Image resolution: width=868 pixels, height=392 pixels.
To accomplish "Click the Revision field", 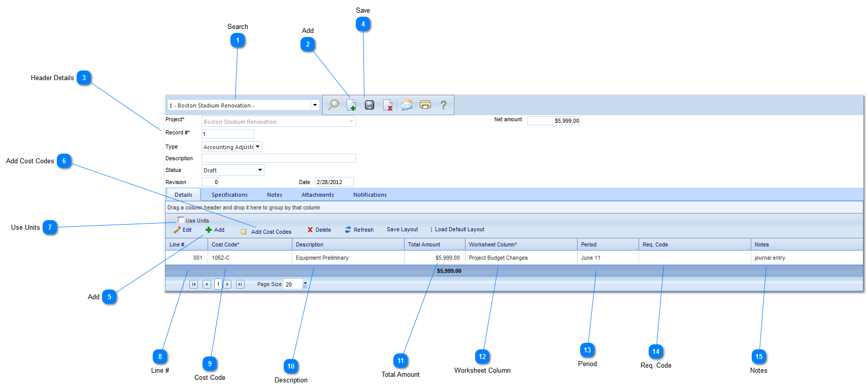I will click(210, 182).
